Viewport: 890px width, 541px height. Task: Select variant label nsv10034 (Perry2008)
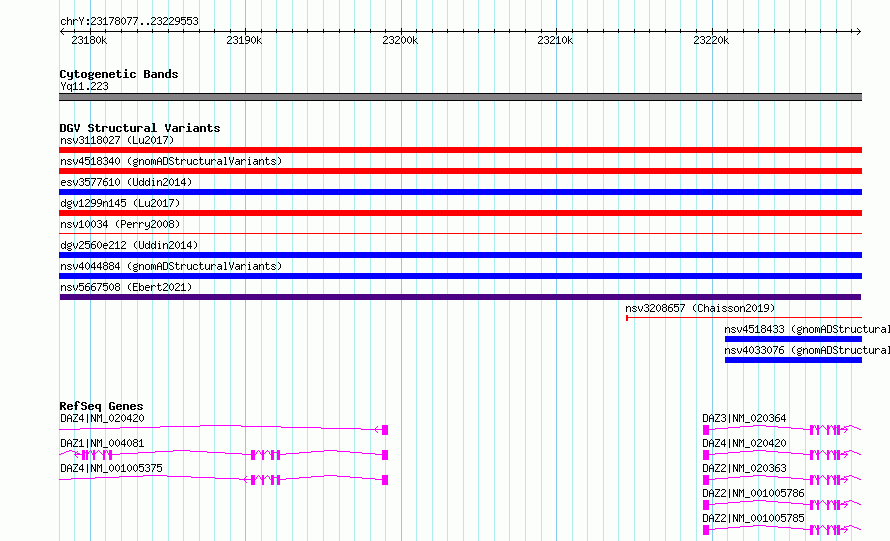click(x=120, y=224)
